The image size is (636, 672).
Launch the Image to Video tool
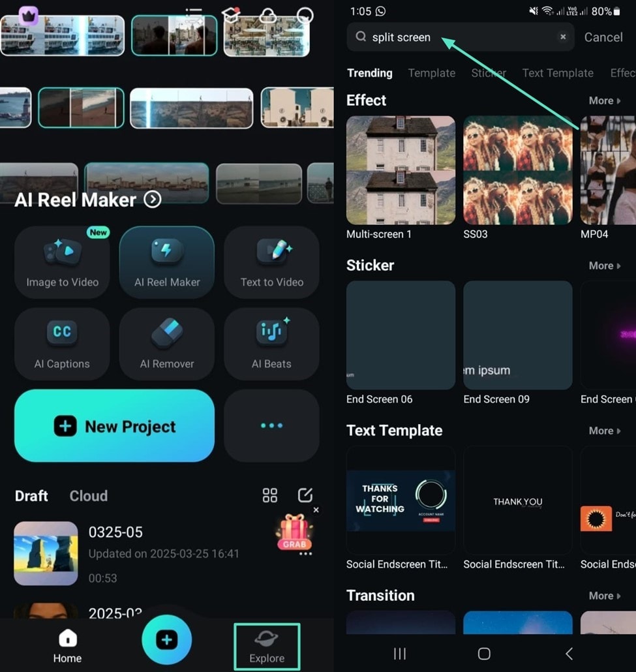pyautogui.click(x=62, y=262)
